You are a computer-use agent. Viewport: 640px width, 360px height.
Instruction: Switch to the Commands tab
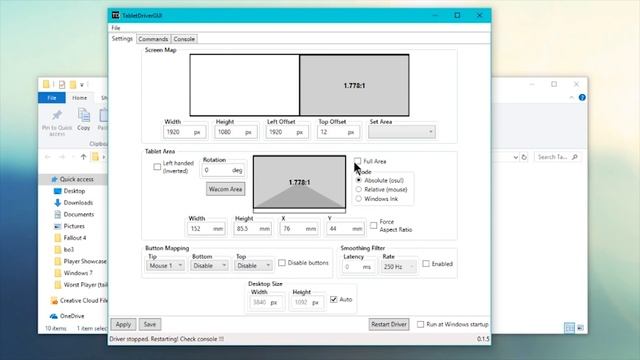153,39
